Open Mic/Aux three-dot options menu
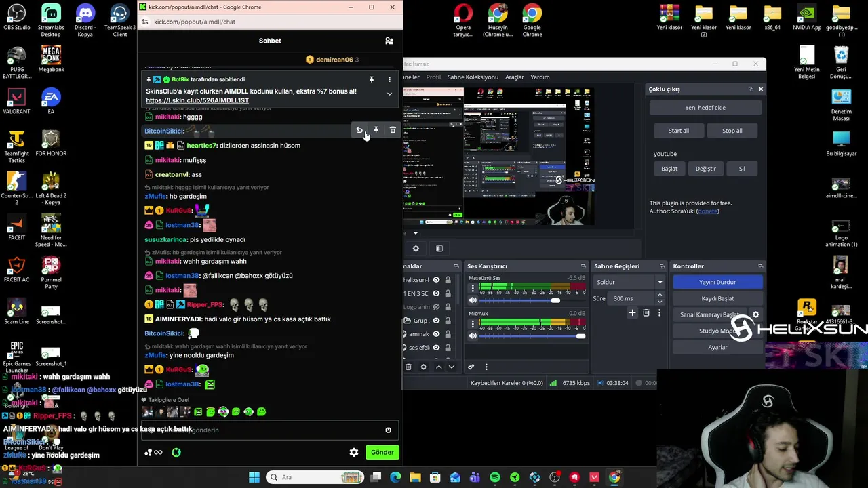Image resolution: width=868 pixels, height=488 pixels. click(473, 323)
